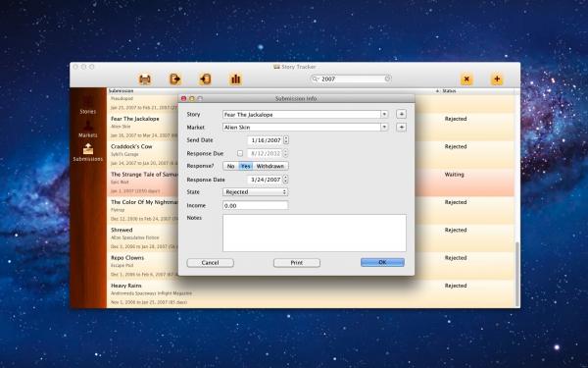This screenshot has width=588, height=368.
Task: Click the magnifier icon in the search field
Action: [x=316, y=79]
